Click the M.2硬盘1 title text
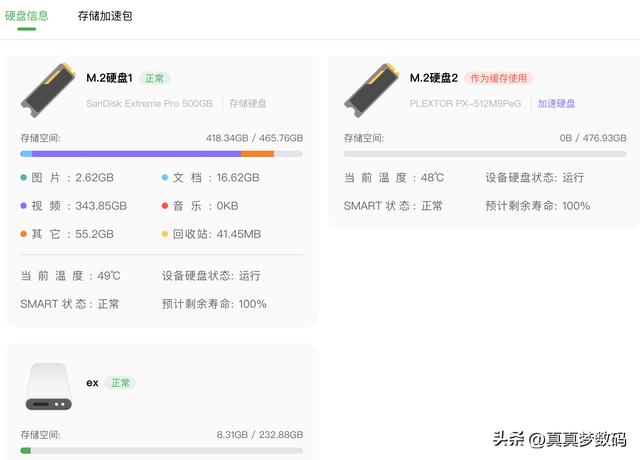640x460 pixels. pos(109,78)
